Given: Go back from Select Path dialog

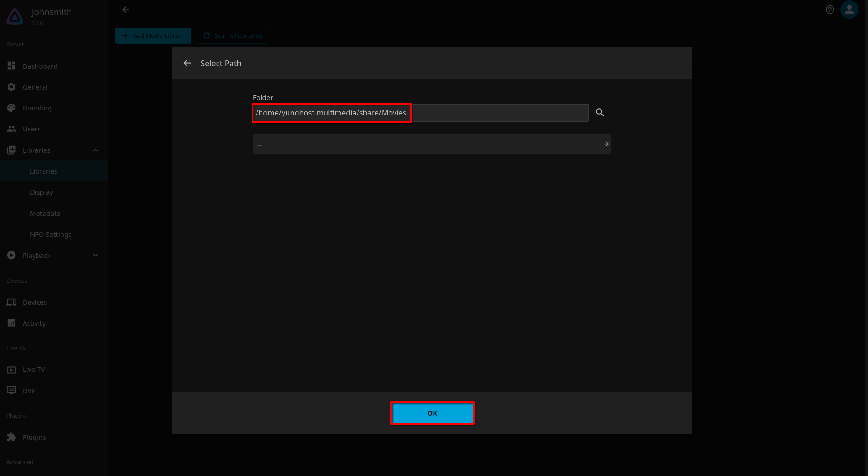Looking at the screenshot, I should coord(187,63).
